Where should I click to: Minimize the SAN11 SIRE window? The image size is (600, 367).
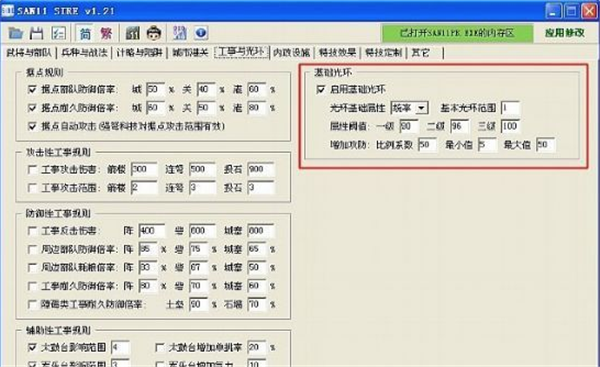click(553, 11)
